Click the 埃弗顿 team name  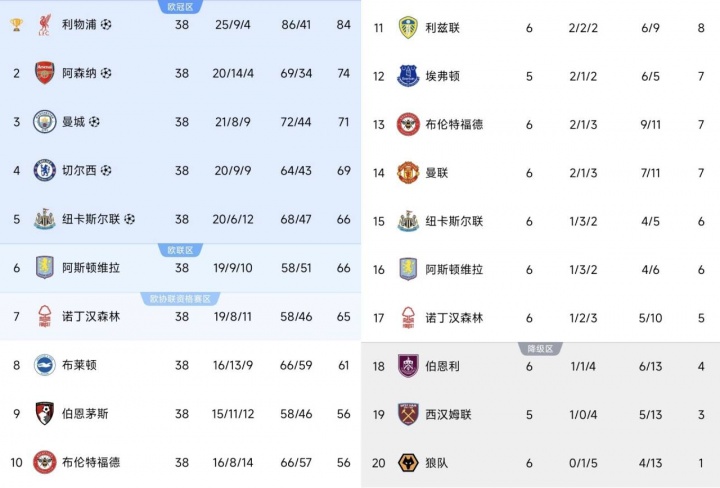click(440, 76)
